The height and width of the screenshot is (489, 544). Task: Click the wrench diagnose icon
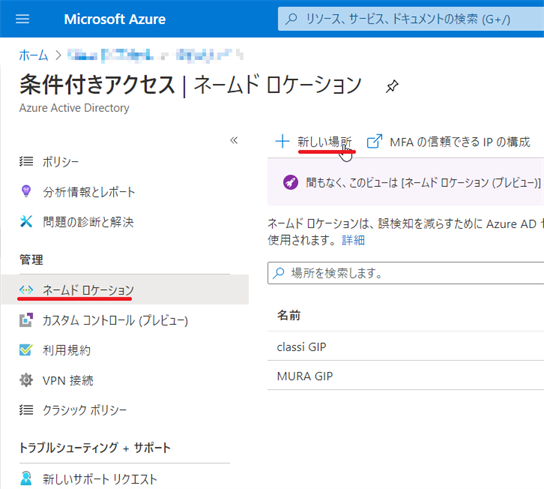[26, 221]
